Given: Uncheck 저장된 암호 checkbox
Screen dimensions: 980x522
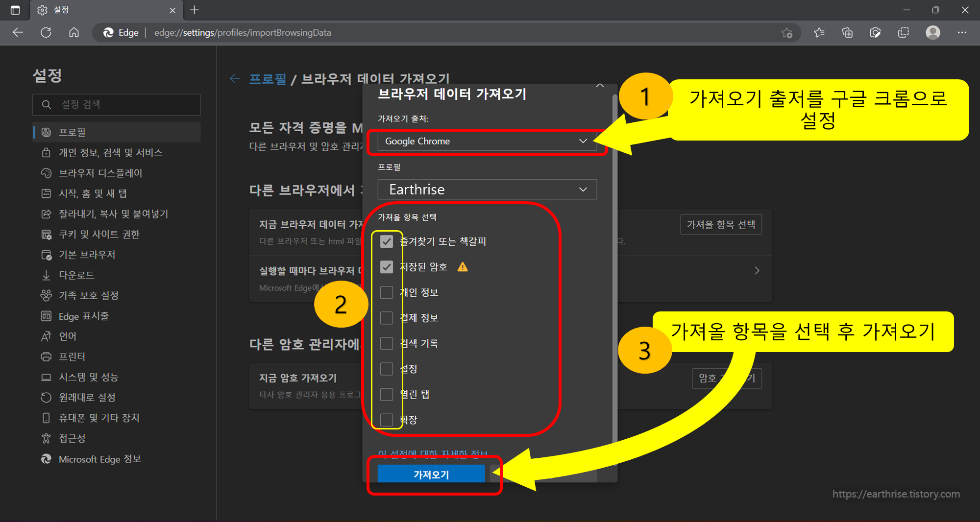Looking at the screenshot, I should click(387, 267).
